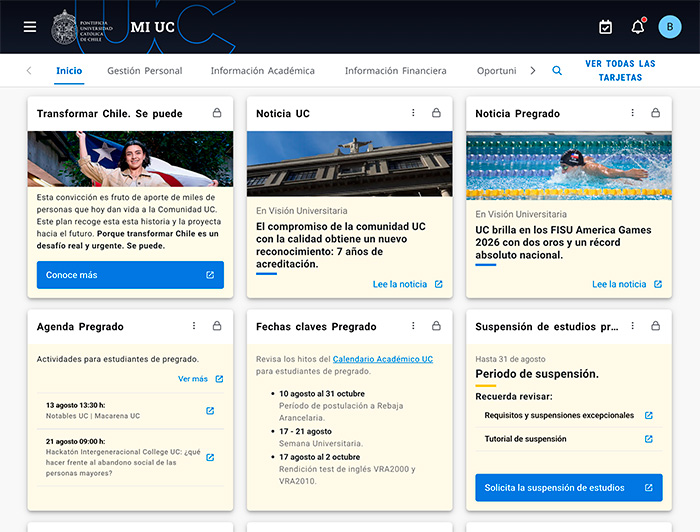This screenshot has width=700, height=532.
Task: Click the Conoce más button
Action: (x=130, y=275)
